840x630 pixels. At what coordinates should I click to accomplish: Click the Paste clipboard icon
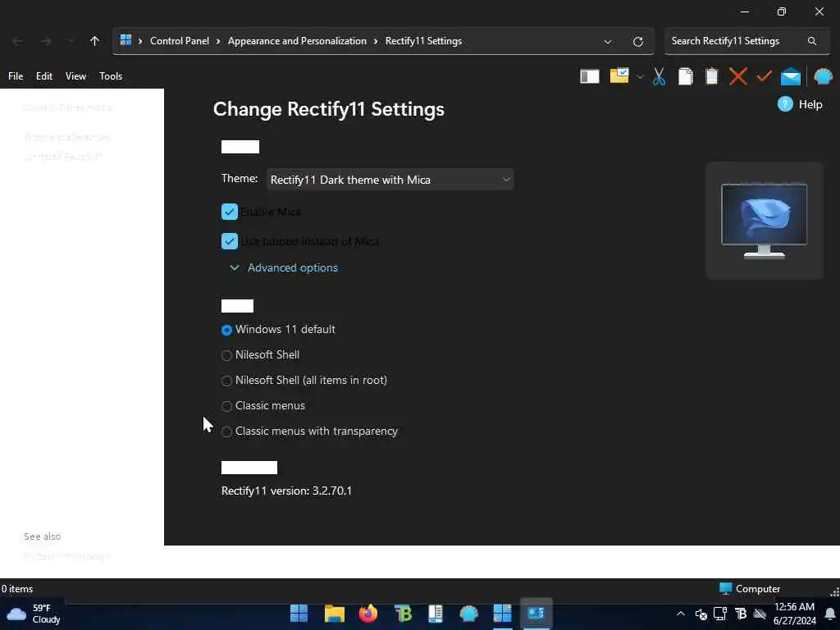(711, 76)
